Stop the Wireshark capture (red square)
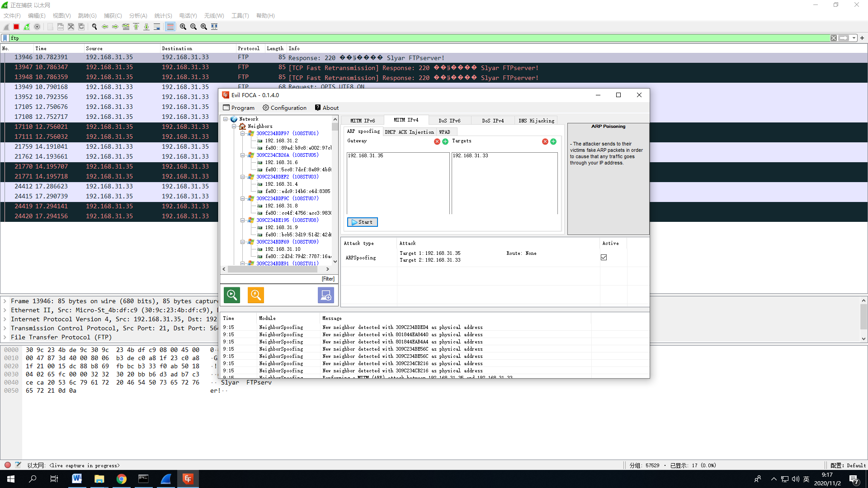Image resolution: width=868 pixels, height=488 pixels. [16, 27]
